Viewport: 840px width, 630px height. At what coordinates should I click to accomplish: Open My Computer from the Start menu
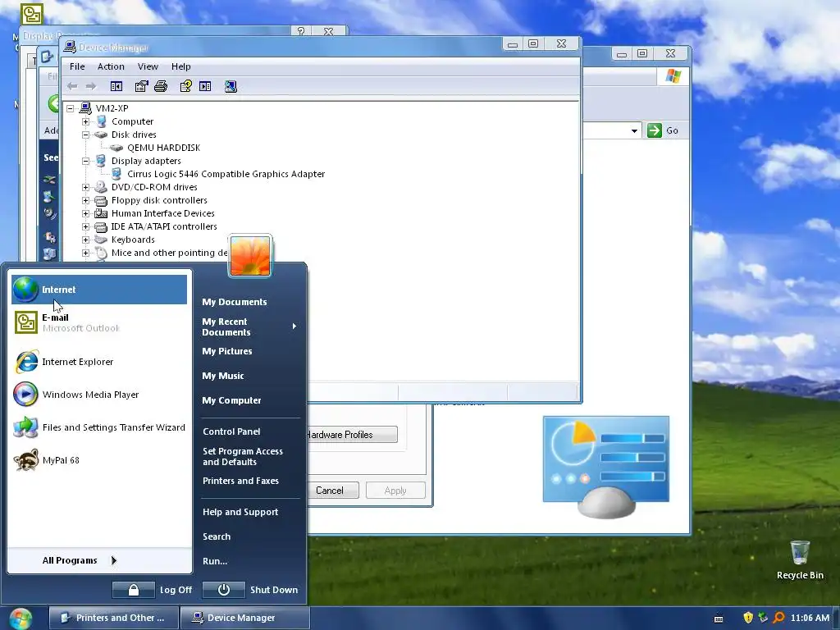231,400
